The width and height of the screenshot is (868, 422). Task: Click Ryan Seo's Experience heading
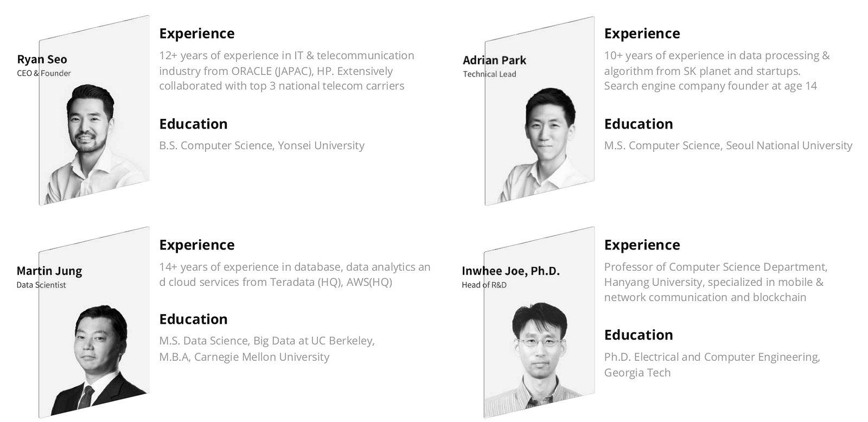pyautogui.click(x=196, y=33)
